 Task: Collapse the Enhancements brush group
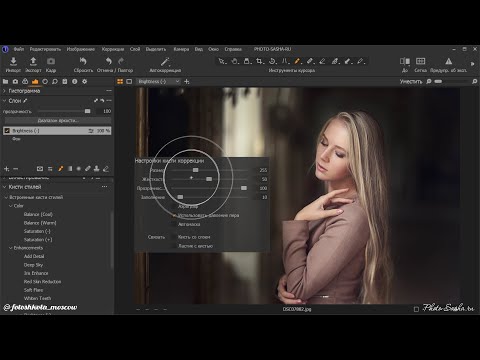[11, 248]
